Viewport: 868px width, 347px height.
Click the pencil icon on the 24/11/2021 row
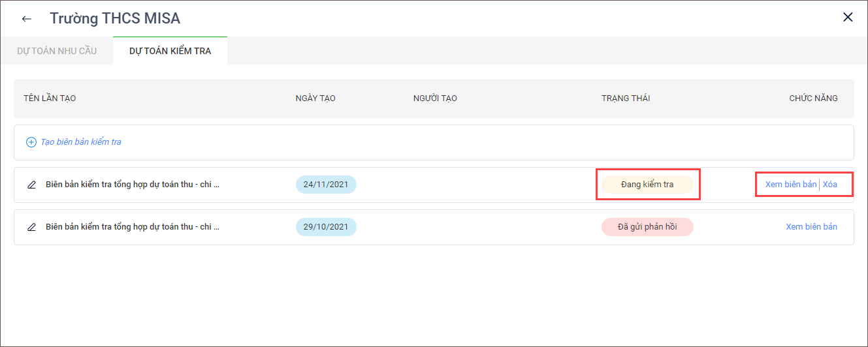[31, 185]
